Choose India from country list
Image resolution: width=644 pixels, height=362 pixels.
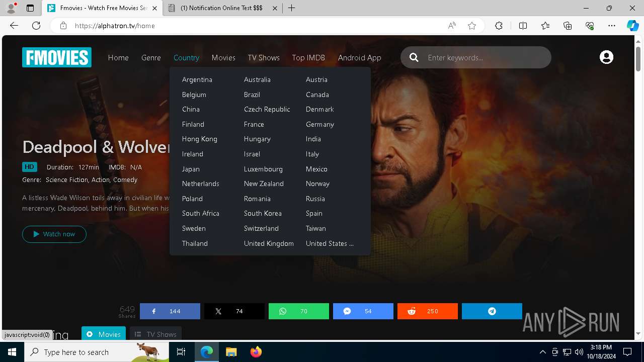(x=313, y=139)
